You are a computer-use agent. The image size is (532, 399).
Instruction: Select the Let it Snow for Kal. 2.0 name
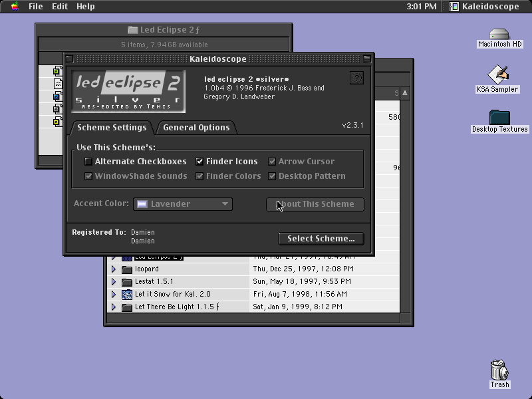point(173,294)
